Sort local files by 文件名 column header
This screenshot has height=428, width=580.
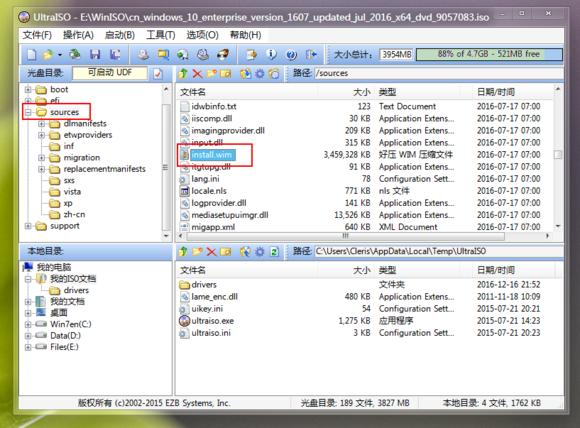[x=193, y=270]
